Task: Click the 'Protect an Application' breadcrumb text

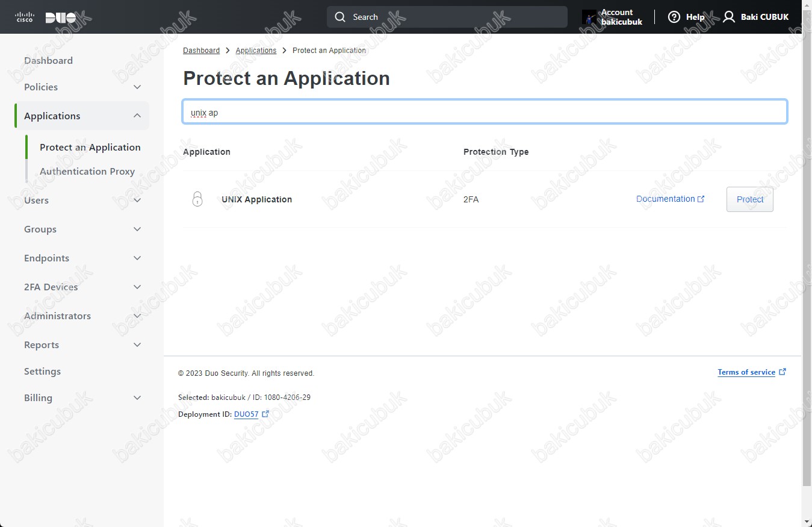Action: click(329, 51)
